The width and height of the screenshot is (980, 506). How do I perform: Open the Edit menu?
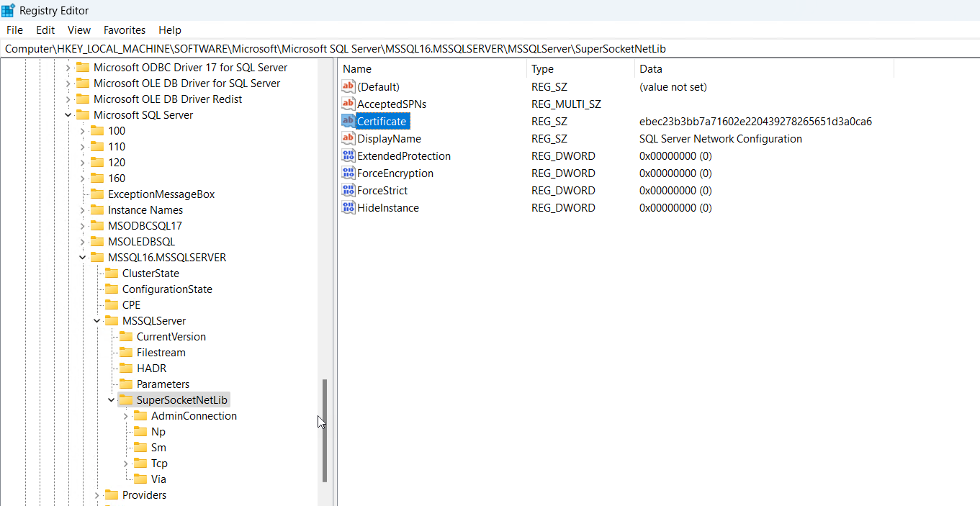click(45, 30)
